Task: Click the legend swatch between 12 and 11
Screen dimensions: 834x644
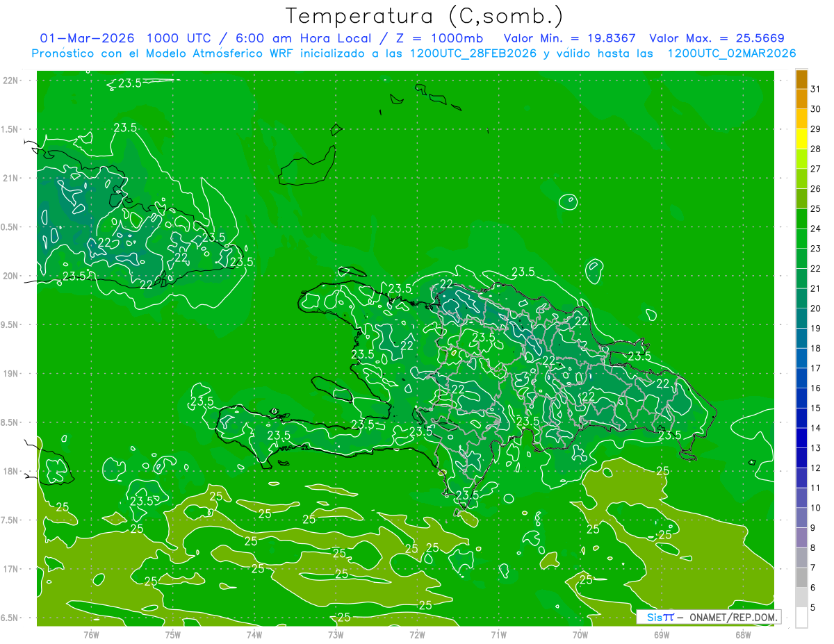Action: click(x=801, y=478)
